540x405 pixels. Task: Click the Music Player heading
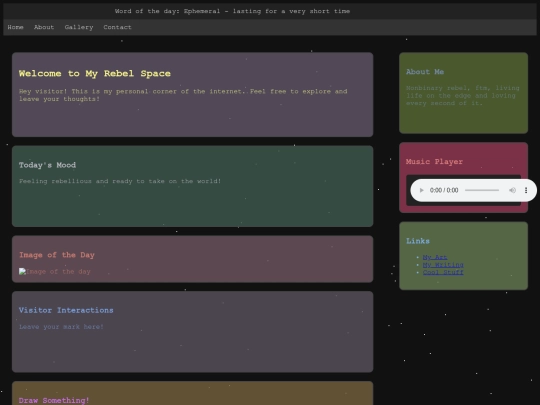tap(434, 162)
